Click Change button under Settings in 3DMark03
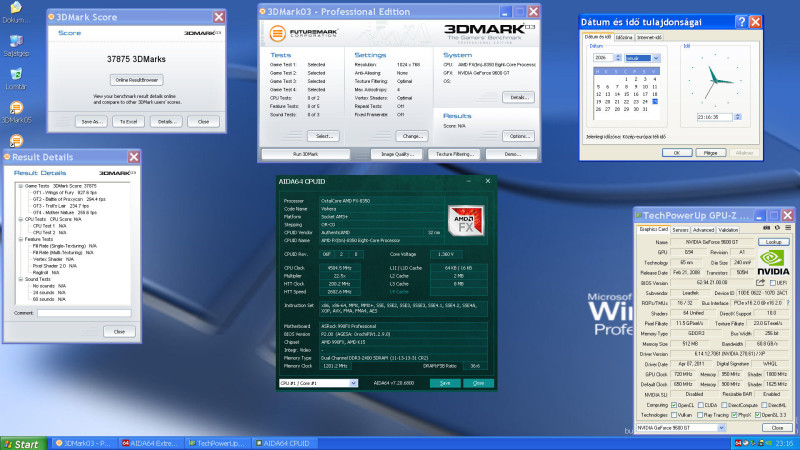Viewport: 800px width, 450px height. pos(412,136)
